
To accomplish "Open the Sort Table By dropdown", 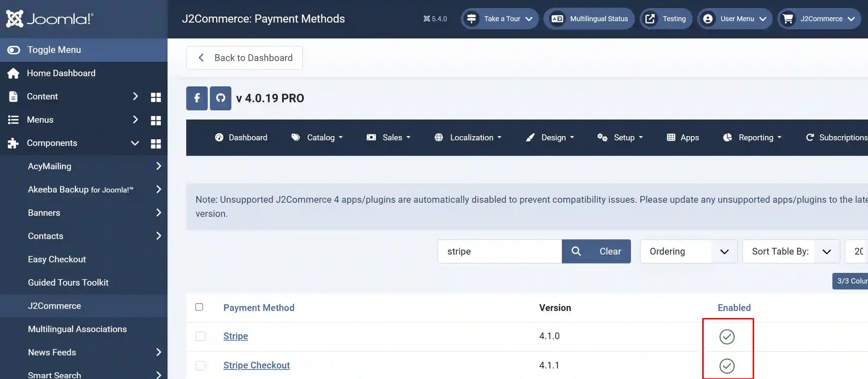I will [791, 251].
